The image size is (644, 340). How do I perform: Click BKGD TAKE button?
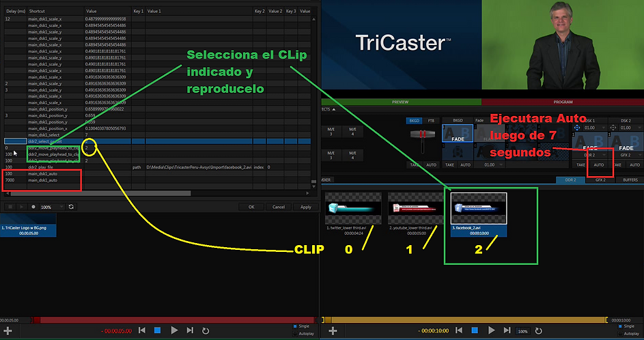[x=450, y=165]
